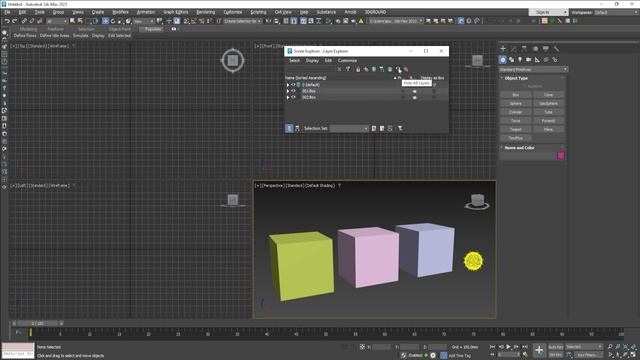
Task: Switch to the Populate ribbon tab
Action: [153, 29]
